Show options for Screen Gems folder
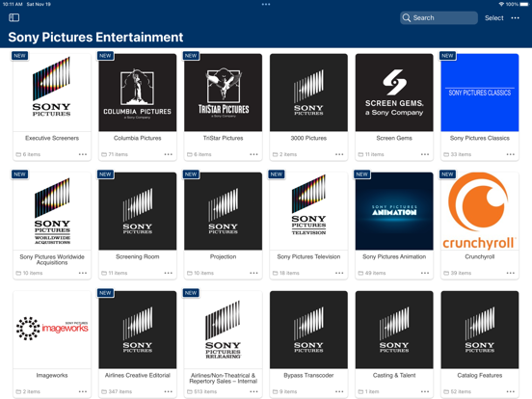This screenshot has width=532, height=399. (425, 154)
